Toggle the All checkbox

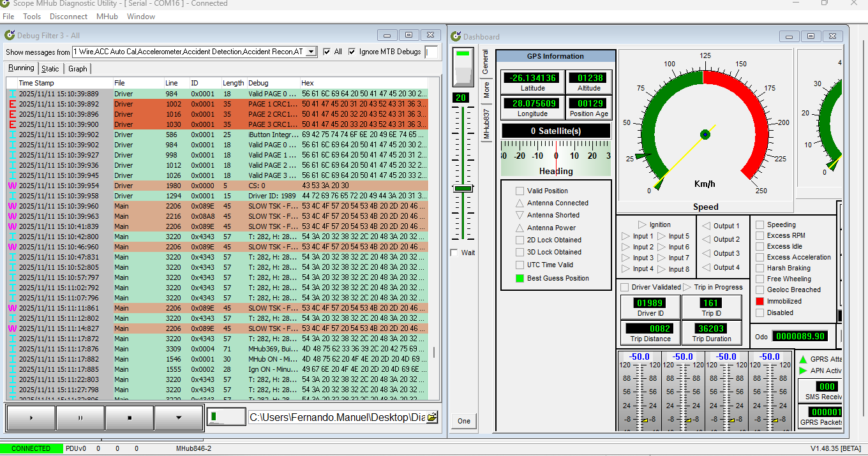(327, 52)
